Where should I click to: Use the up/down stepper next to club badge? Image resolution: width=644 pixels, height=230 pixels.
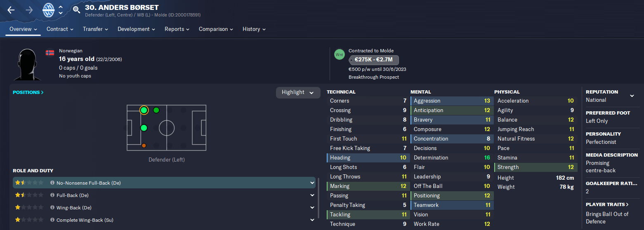click(x=61, y=10)
